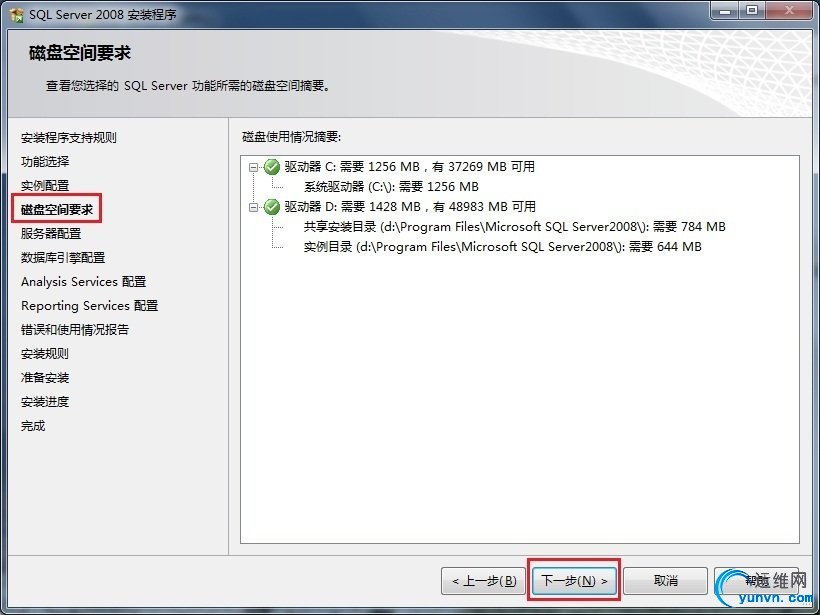
Task: Select 功能选择 step in sidebar
Action: point(45,162)
